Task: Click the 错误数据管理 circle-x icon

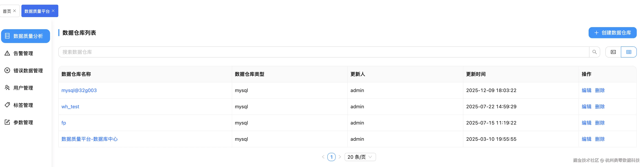Action: point(7,70)
